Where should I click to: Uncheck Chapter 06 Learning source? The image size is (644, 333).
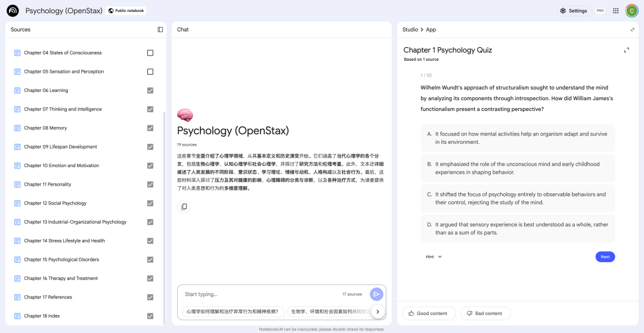[x=150, y=91]
